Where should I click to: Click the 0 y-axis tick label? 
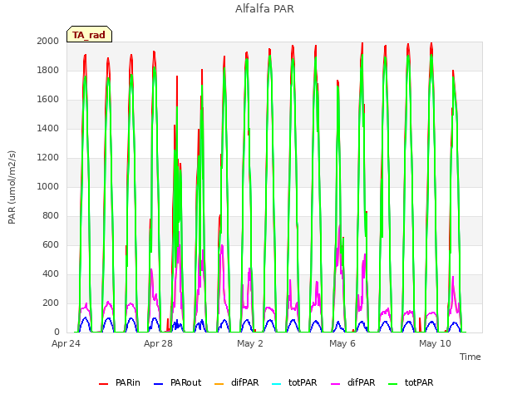tap(57, 332)
